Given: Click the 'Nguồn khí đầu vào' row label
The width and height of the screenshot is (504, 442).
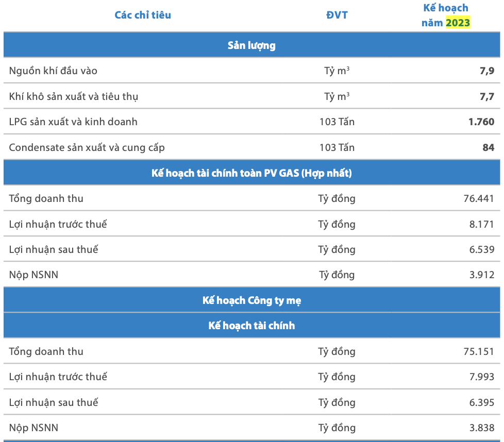Looking at the screenshot, I should click(53, 71).
